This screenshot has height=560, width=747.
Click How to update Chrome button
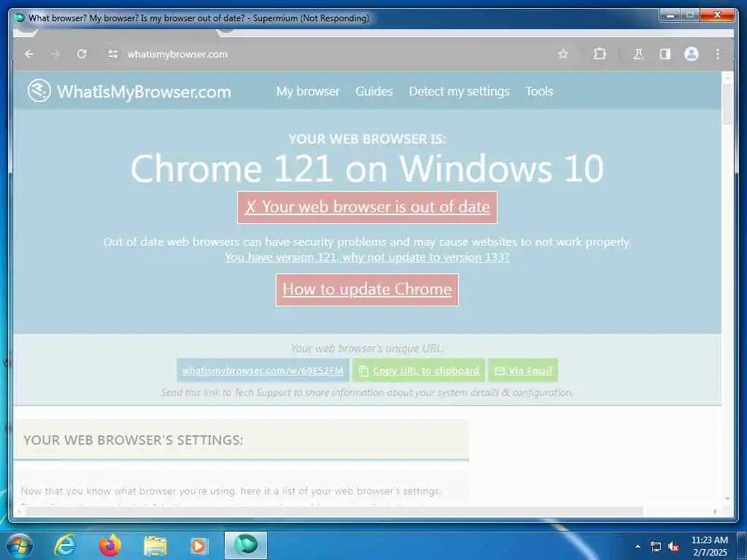tap(368, 289)
